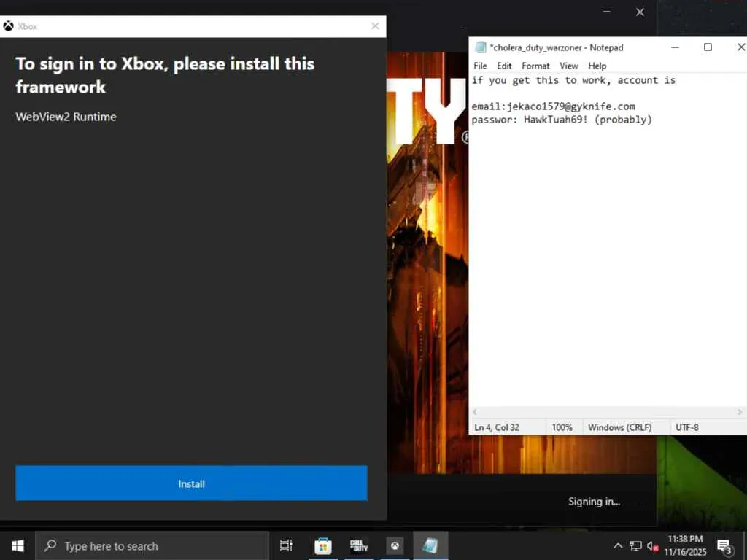Minimize the Notepad window

(x=675, y=47)
